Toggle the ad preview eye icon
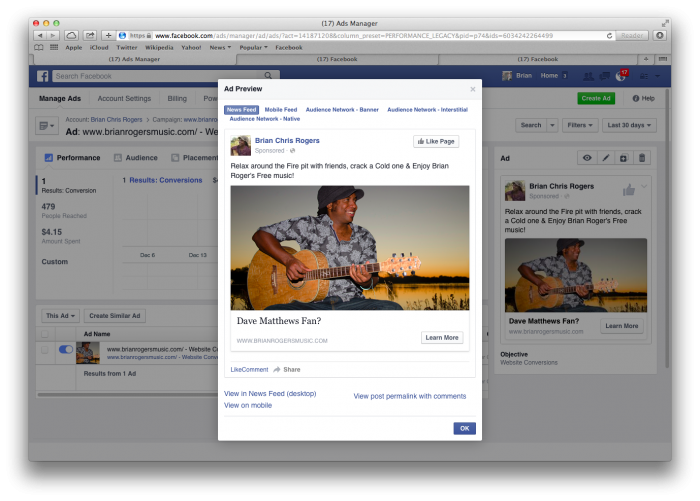700x501 pixels. point(587,158)
